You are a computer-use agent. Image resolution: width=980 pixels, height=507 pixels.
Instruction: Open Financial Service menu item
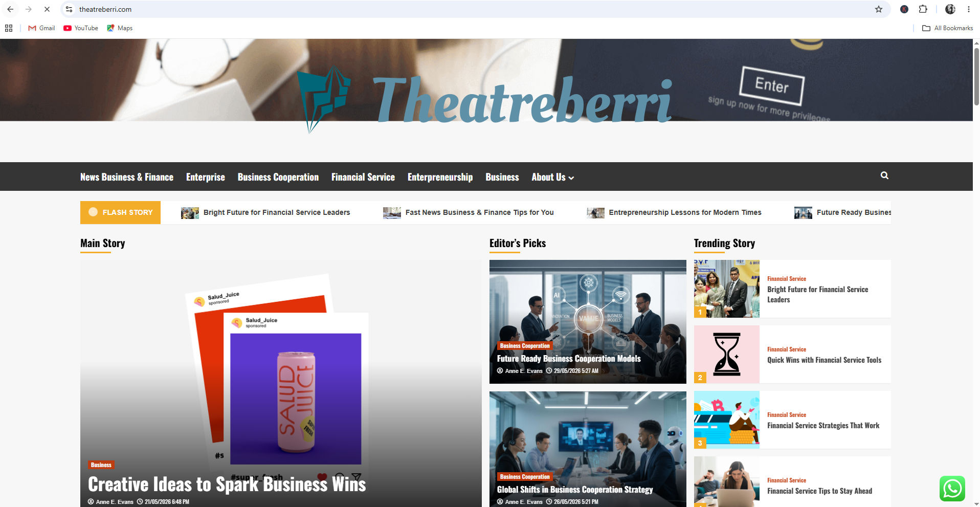pos(363,177)
